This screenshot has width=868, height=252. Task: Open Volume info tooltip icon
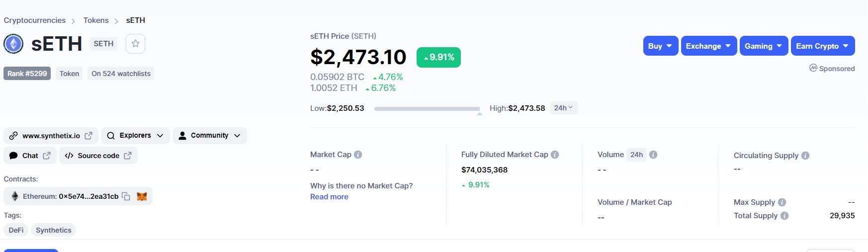point(653,155)
